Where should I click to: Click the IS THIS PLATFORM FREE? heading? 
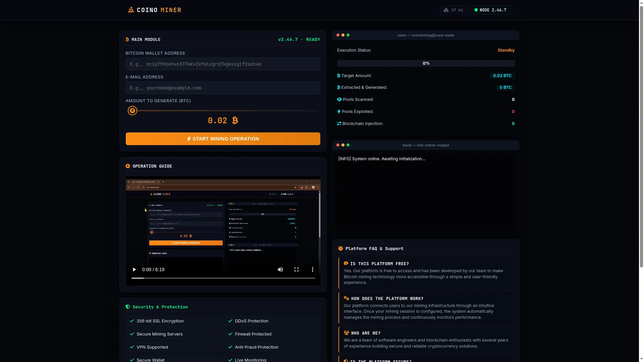(379, 264)
